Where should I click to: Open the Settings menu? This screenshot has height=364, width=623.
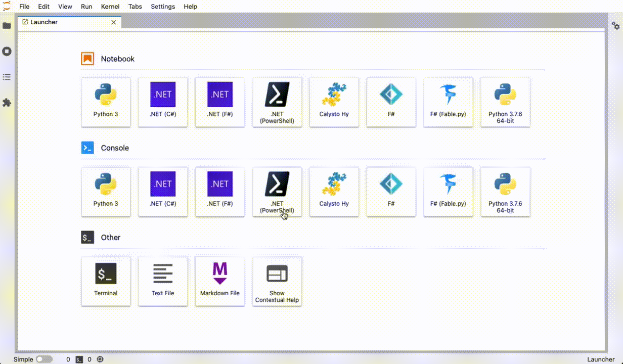coord(163,7)
